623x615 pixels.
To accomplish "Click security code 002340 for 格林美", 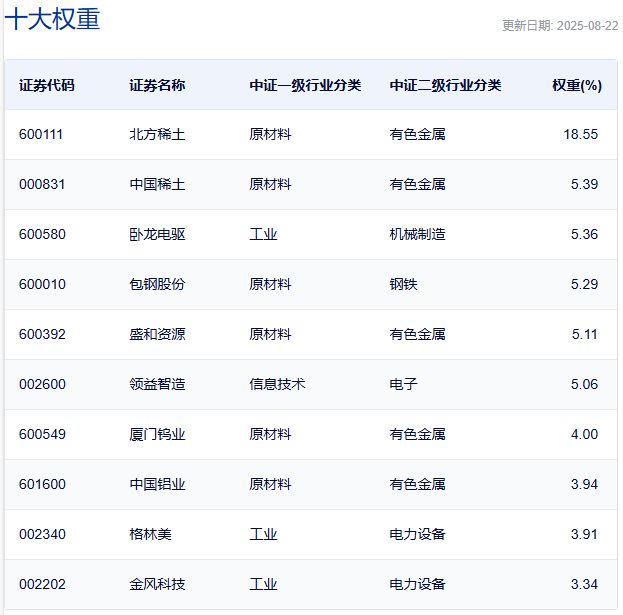I will click(x=41, y=534).
